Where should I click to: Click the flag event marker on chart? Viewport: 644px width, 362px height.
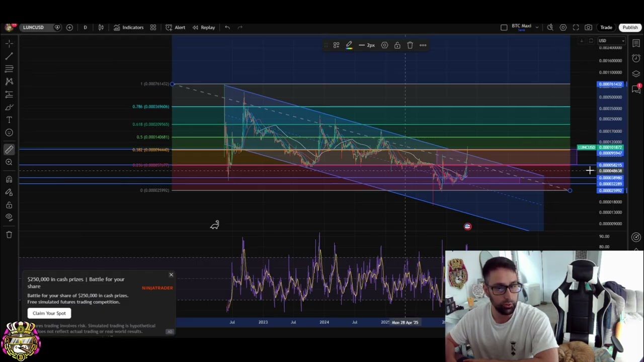467,226
